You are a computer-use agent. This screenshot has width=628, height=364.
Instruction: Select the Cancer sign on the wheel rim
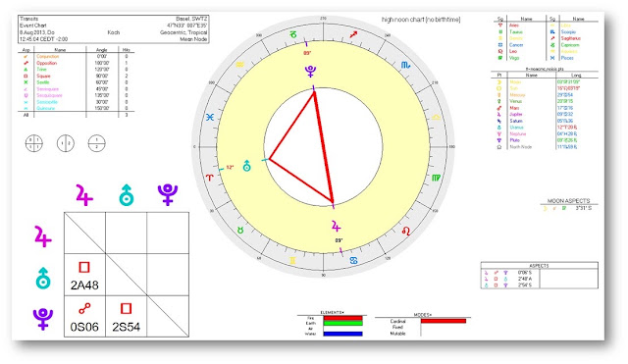pyautogui.click(x=353, y=260)
